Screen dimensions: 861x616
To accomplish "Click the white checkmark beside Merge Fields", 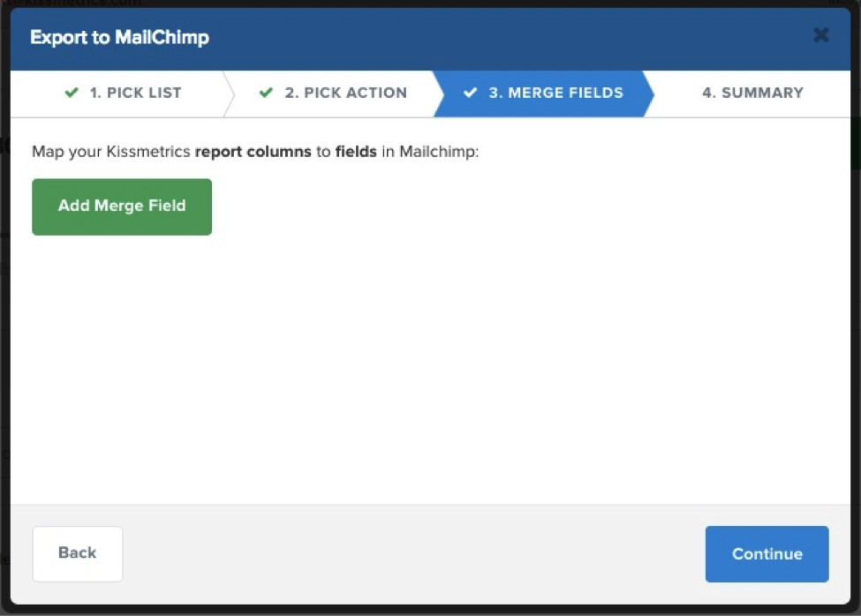I will (x=470, y=92).
